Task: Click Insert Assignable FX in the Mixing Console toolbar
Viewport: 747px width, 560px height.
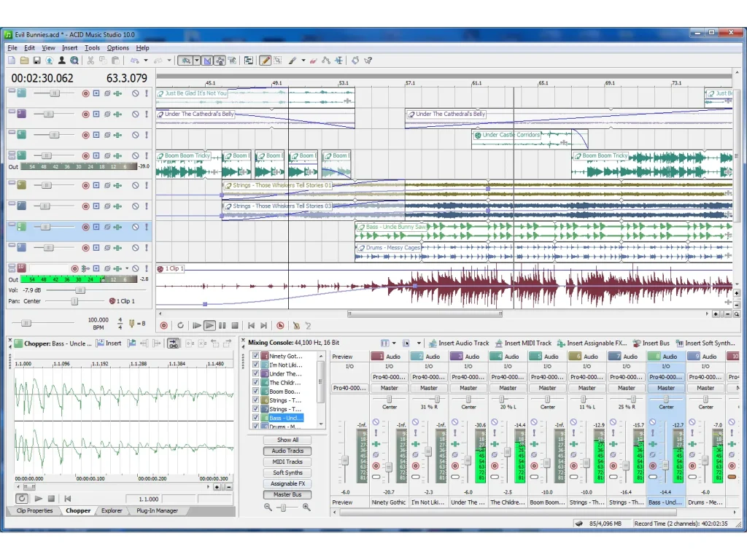Action: click(592, 343)
